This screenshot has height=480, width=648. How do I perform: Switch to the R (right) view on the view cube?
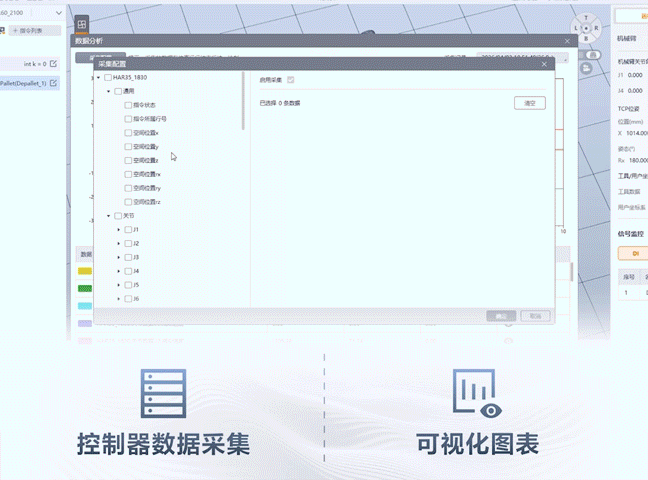[596, 28]
